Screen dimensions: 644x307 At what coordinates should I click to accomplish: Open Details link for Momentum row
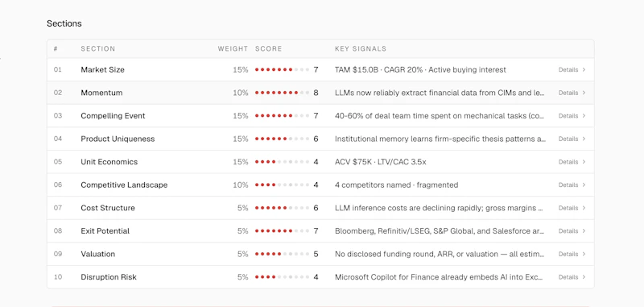coord(572,93)
